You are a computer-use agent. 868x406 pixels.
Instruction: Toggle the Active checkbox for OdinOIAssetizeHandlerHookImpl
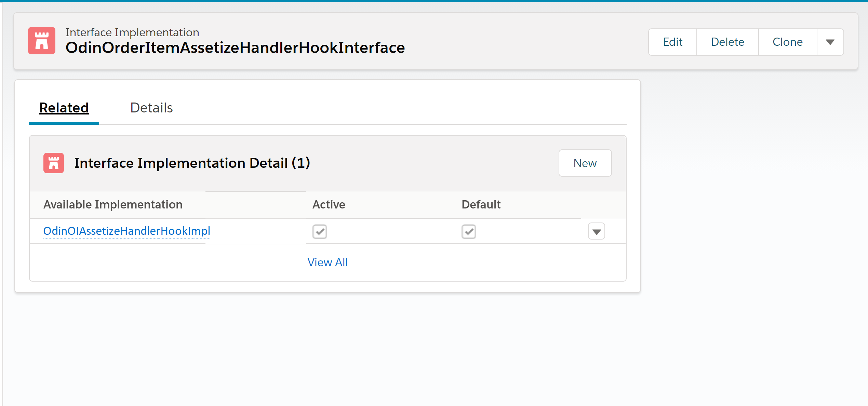pyautogui.click(x=320, y=232)
